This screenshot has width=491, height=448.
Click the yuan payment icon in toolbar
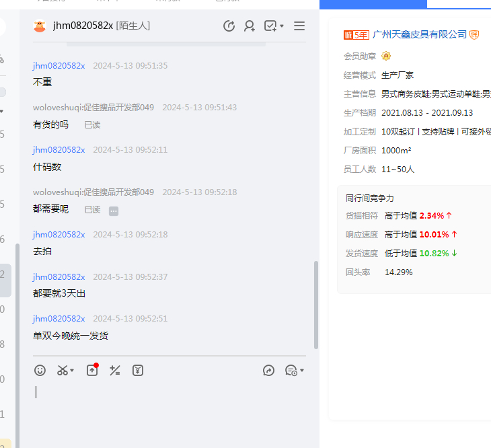click(138, 370)
